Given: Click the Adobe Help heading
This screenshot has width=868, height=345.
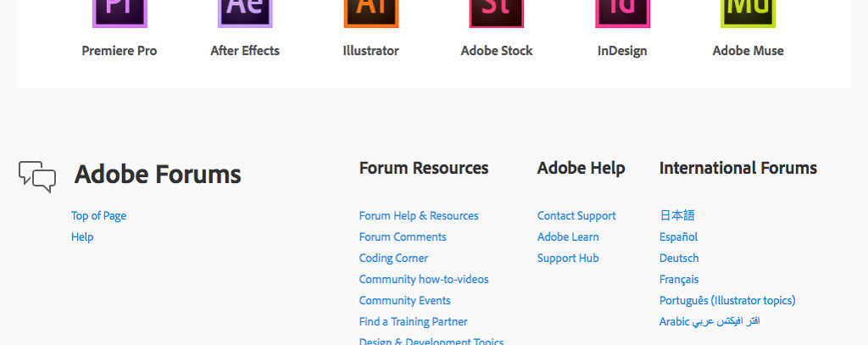Looking at the screenshot, I should 581,168.
